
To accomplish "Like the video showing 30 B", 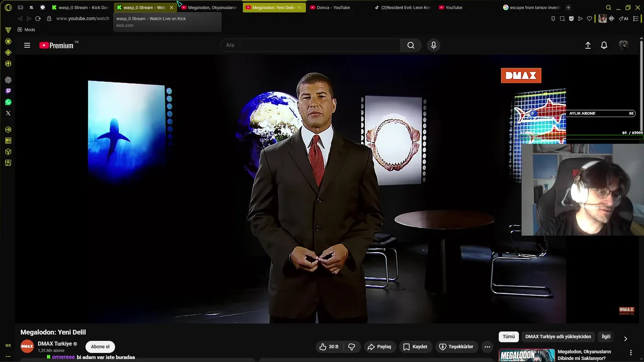I will 328,346.
